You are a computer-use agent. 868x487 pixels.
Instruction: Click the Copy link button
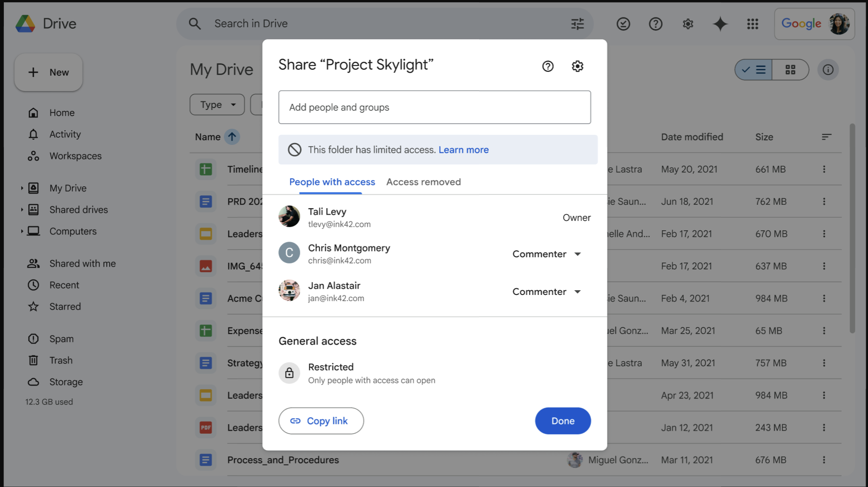tap(321, 420)
